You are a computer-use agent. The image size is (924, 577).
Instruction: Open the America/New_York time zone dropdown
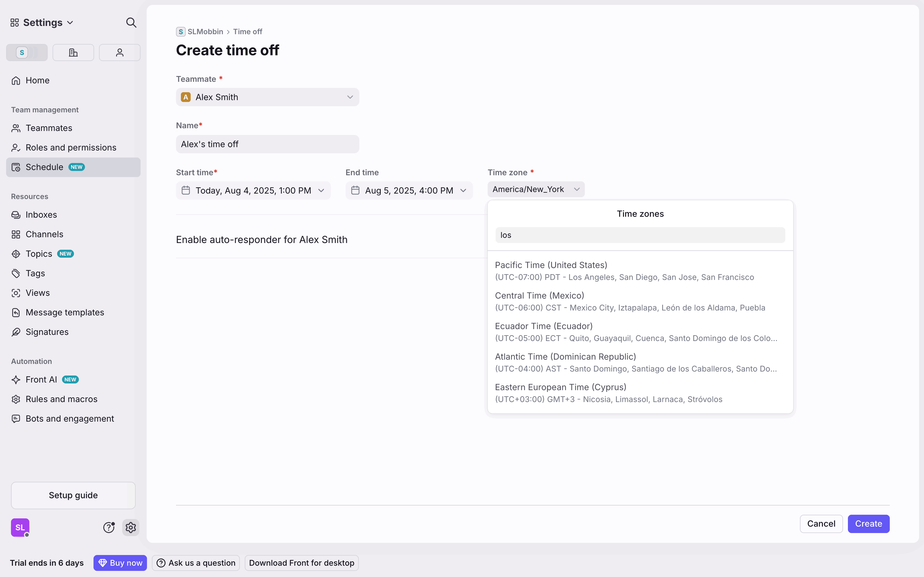[x=536, y=189]
